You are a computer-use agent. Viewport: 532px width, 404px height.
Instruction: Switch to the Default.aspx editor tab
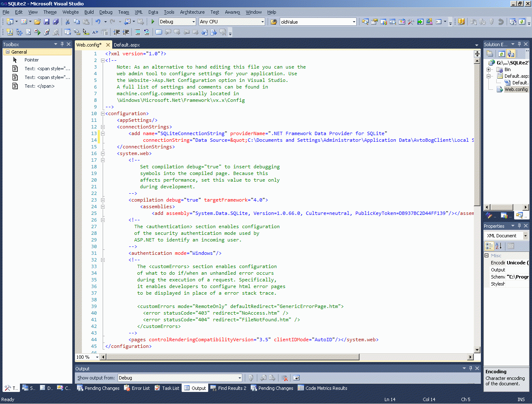coord(127,45)
